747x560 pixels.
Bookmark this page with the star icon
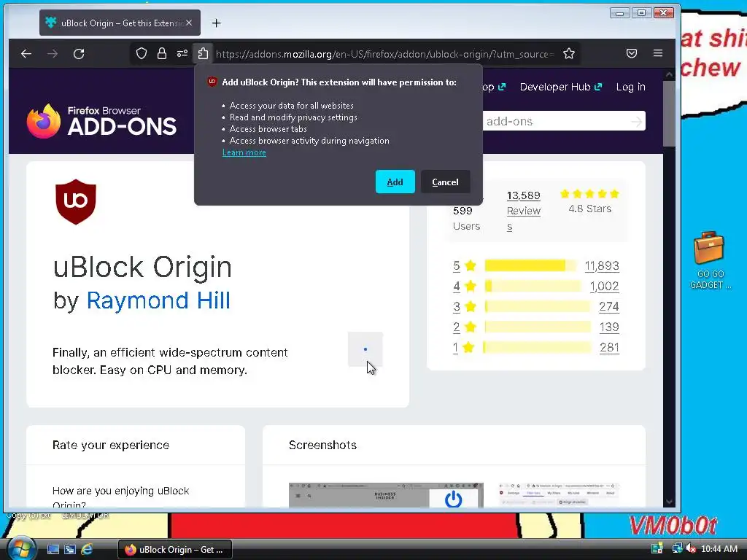(x=569, y=54)
